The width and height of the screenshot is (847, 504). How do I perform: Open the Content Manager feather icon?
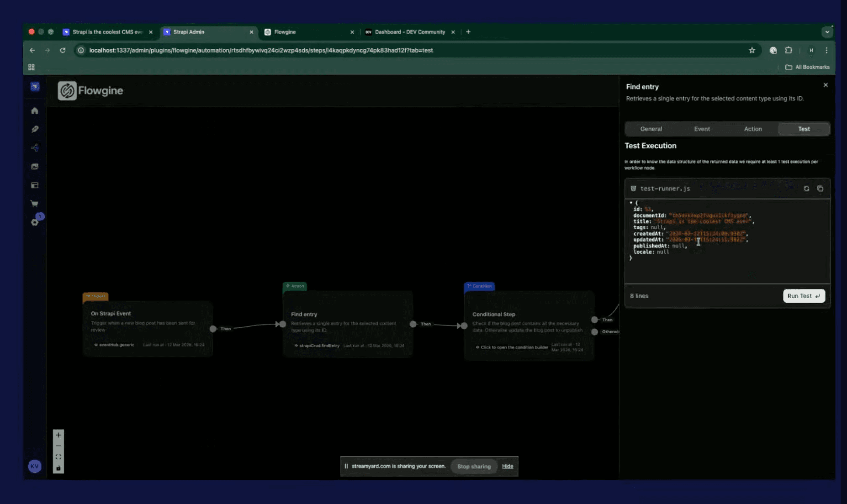click(35, 129)
